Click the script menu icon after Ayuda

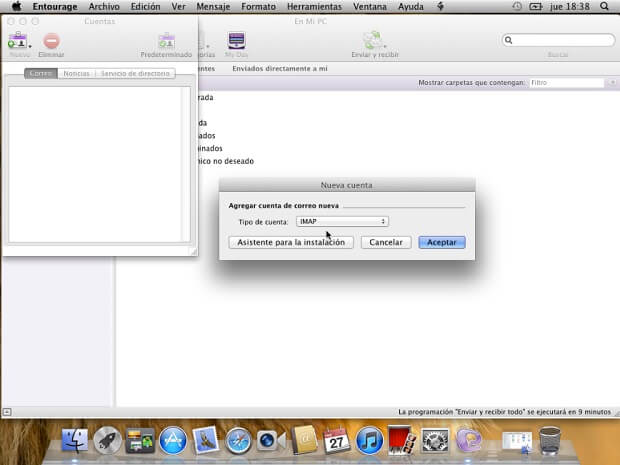(440, 6)
